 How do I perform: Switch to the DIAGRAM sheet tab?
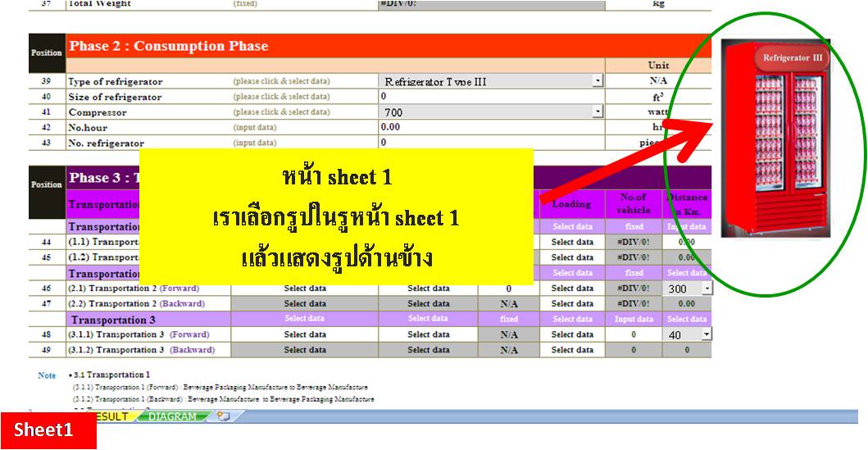point(171,416)
